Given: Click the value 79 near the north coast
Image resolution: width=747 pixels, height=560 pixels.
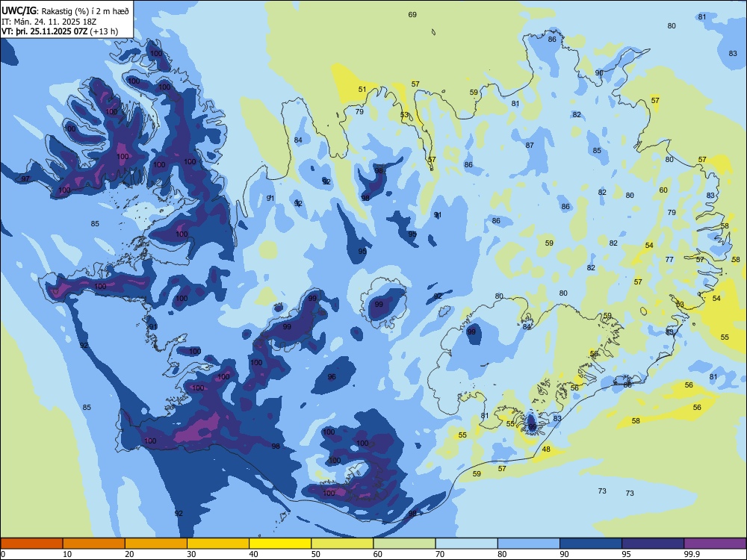Looking at the screenshot, I should (x=360, y=111).
